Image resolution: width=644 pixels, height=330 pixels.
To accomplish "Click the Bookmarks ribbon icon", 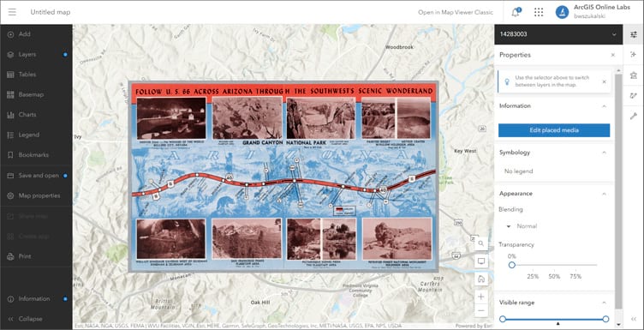I will (10, 155).
